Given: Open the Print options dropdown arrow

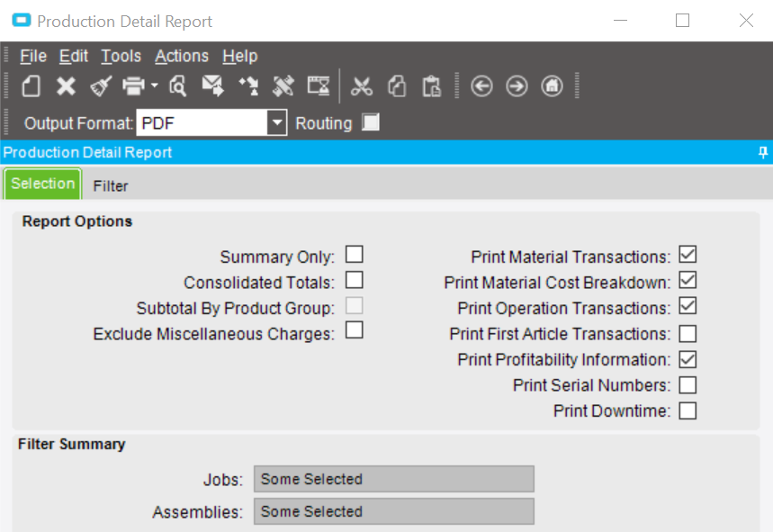Looking at the screenshot, I should (154, 86).
